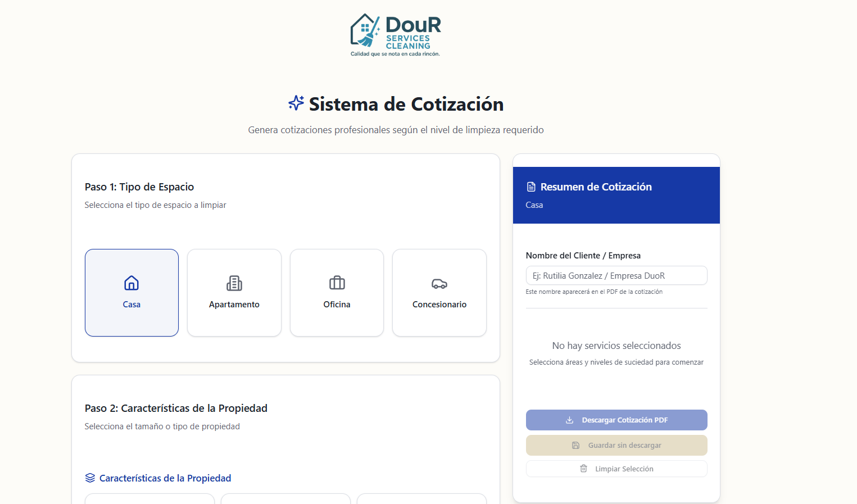Viewport: 857px width, 504px height.
Task: Click the download icon in Descargar Cotización PDF
Action: point(569,420)
